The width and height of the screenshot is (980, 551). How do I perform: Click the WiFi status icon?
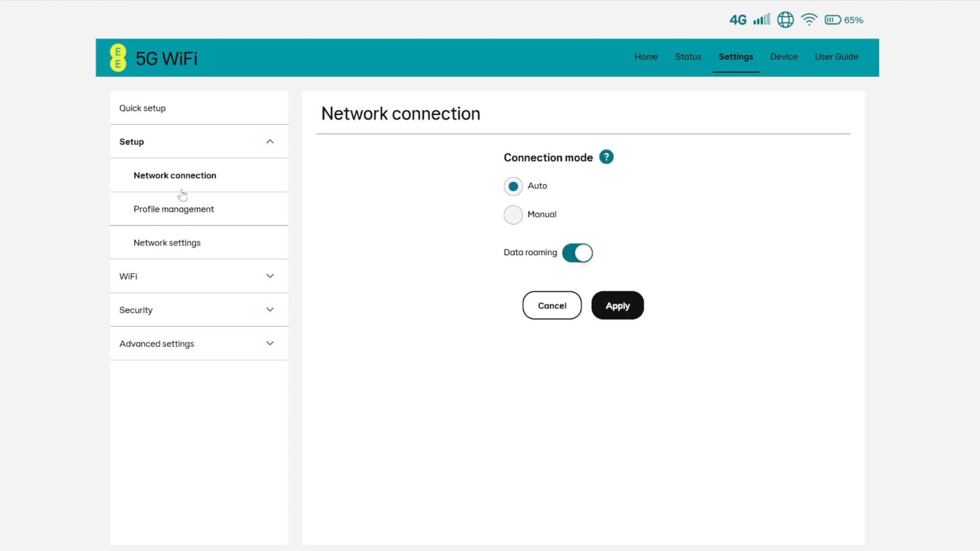(809, 19)
